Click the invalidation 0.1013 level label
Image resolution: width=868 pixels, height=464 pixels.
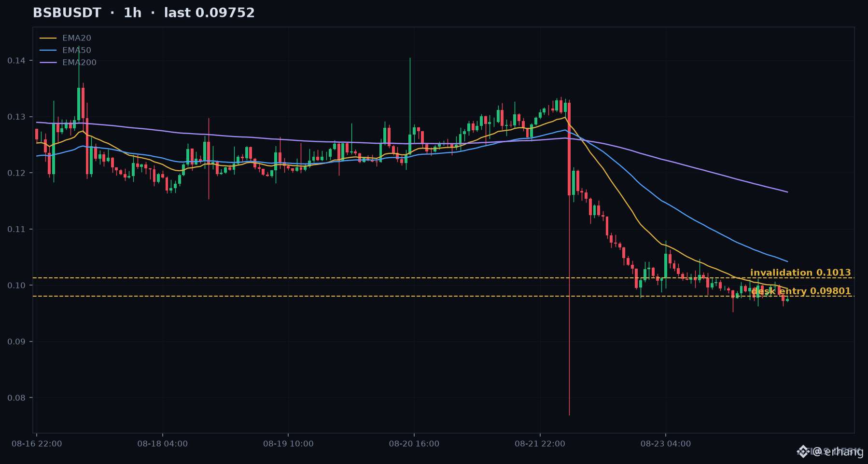pyautogui.click(x=800, y=273)
